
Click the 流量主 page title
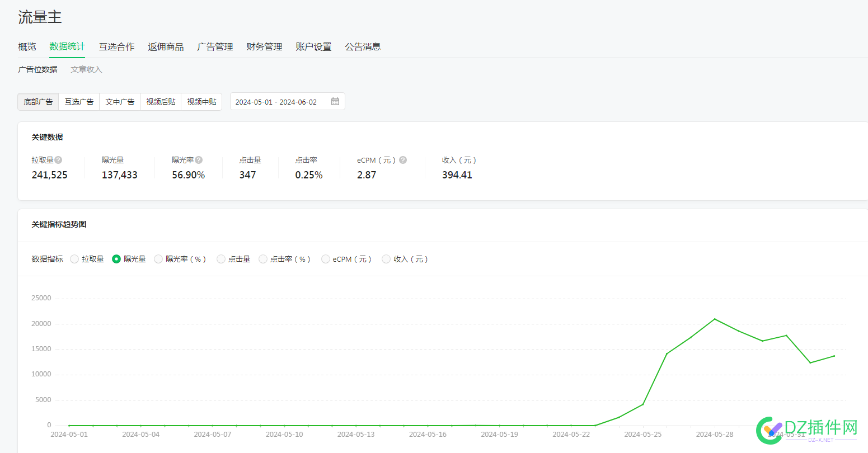click(x=40, y=17)
